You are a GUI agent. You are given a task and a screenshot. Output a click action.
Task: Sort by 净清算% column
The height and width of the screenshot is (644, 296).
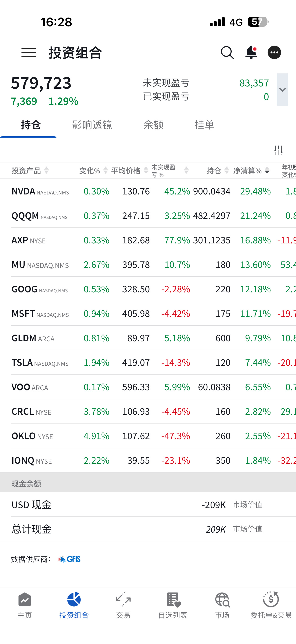point(251,171)
